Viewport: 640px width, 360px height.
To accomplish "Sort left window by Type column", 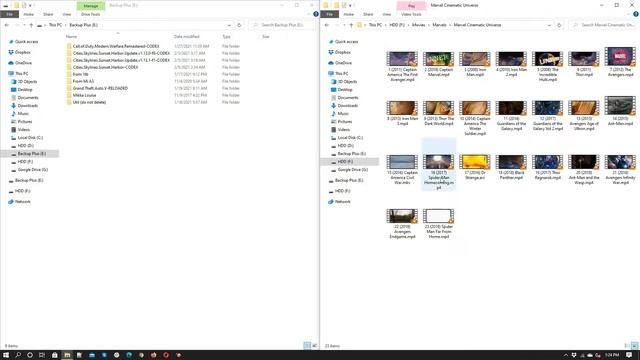I will tap(226, 37).
